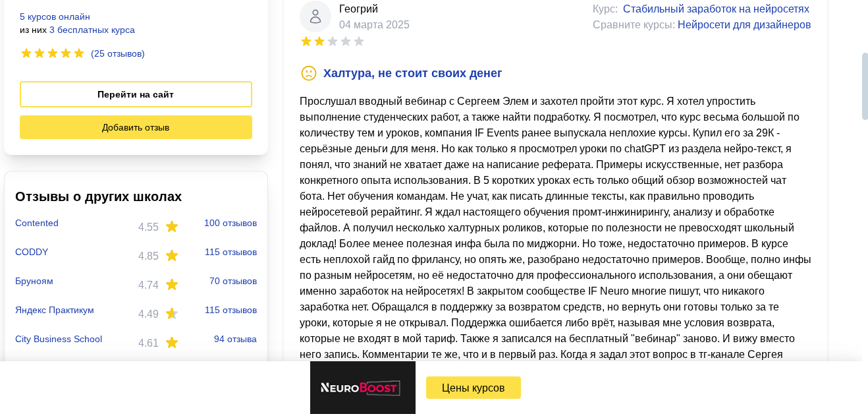The image size is (868, 414).
Task: Click the star icon next to Contented rating 4.55
Action: click(x=172, y=227)
